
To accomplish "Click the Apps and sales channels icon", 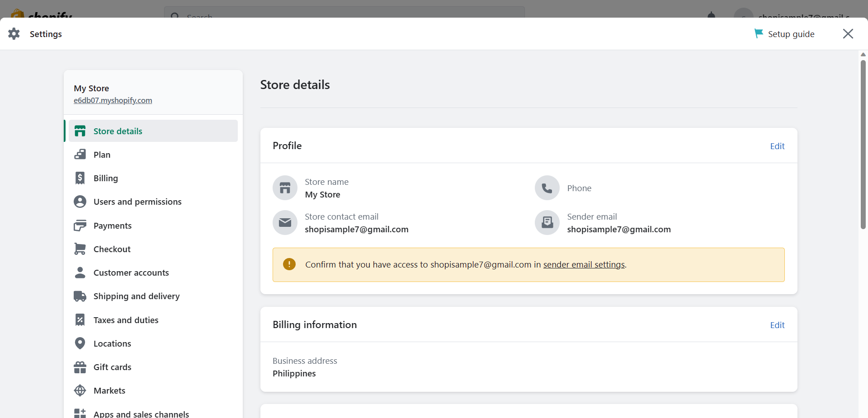I will click(x=80, y=413).
